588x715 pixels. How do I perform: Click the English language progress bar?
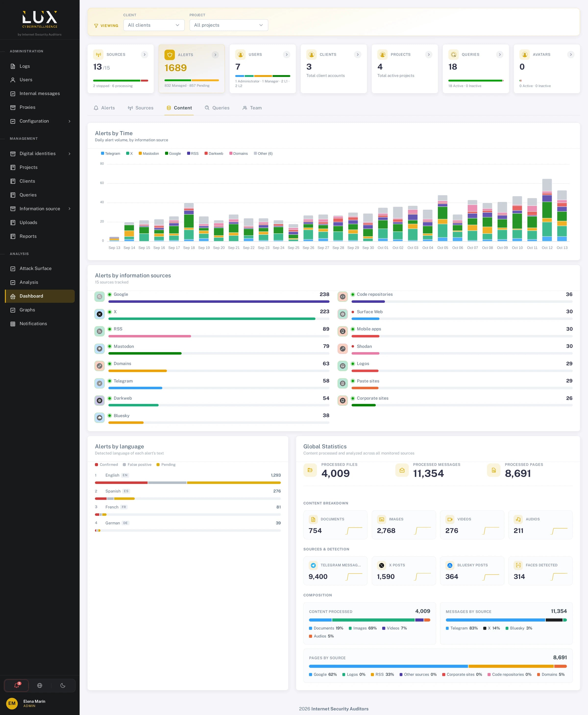point(188,483)
